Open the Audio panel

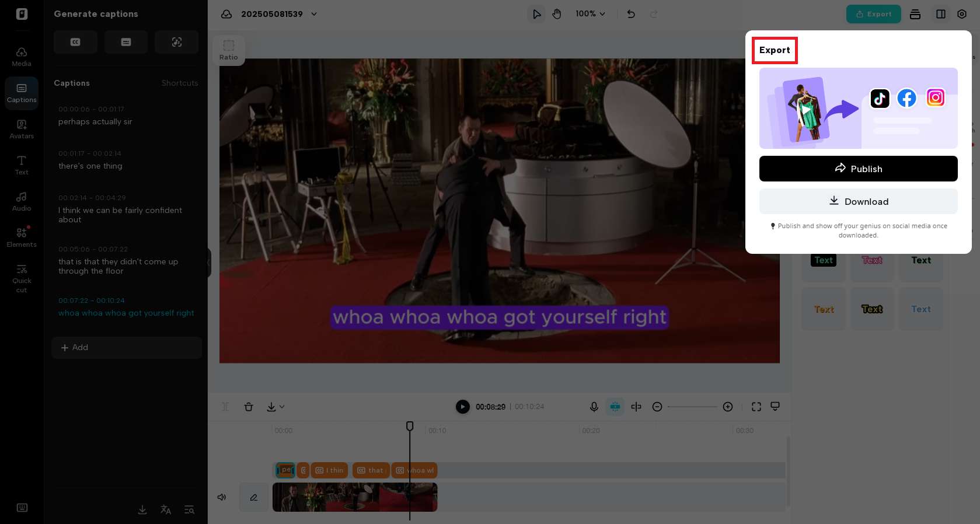22,202
